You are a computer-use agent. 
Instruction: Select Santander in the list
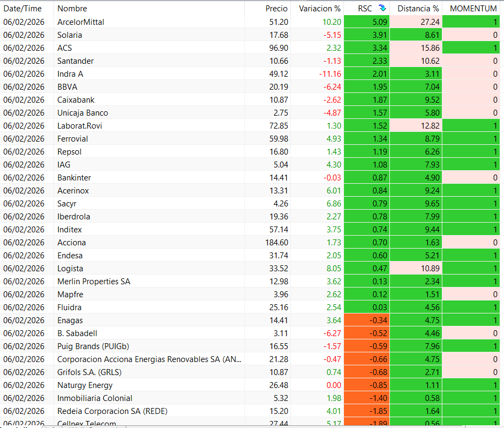pos(75,61)
